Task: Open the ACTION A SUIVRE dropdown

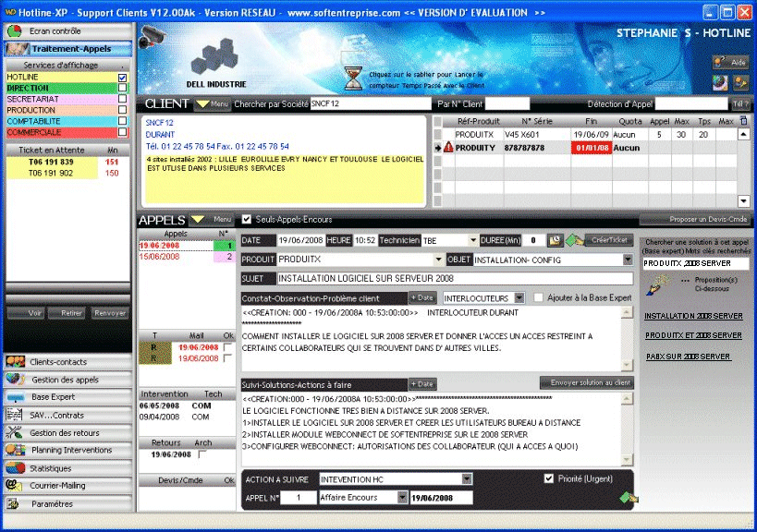Action: point(466,479)
